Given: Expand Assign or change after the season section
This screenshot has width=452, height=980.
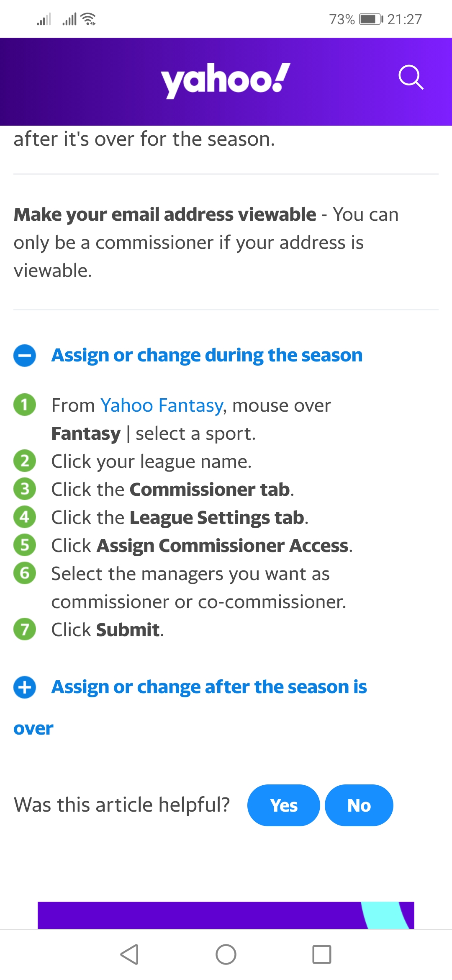Looking at the screenshot, I should click(25, 688).
